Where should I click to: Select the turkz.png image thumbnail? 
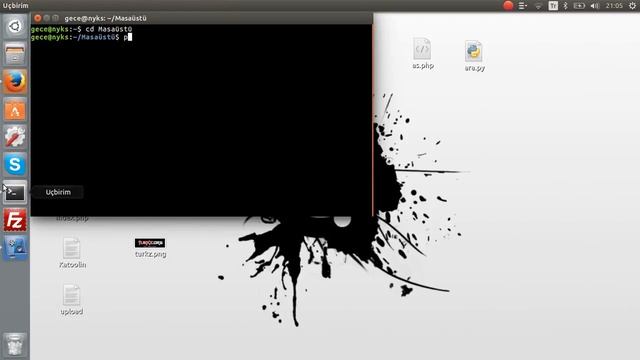pyautogui.click(x=150, y=248)
